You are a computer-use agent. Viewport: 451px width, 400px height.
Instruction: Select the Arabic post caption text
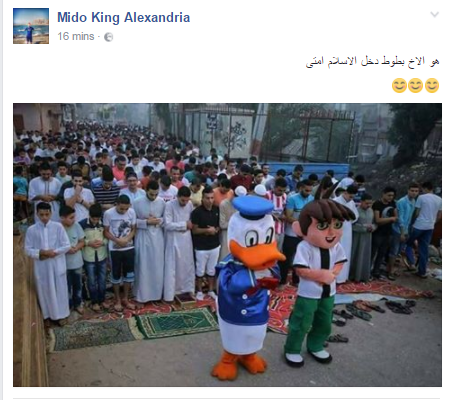click(x=373, y=62)
